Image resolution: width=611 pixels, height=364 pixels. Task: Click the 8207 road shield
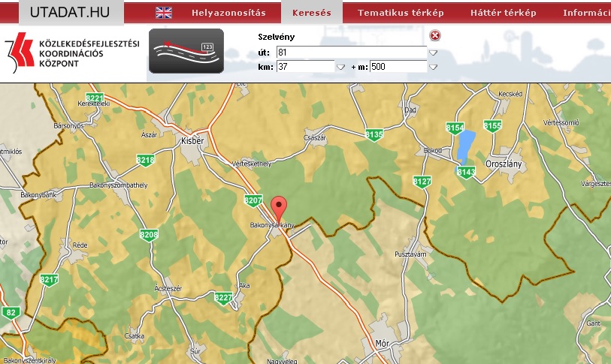coord(253,200)
